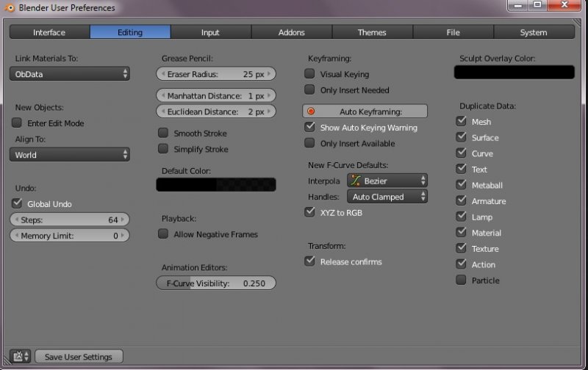
Task: Switch to the Input tab
Action: [x=211, y=32]
